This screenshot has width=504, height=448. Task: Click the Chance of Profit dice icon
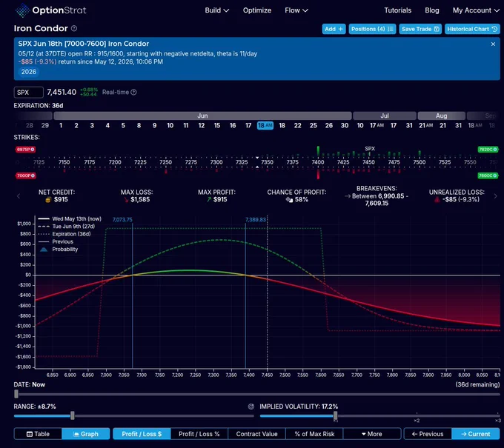pos(289,200)
